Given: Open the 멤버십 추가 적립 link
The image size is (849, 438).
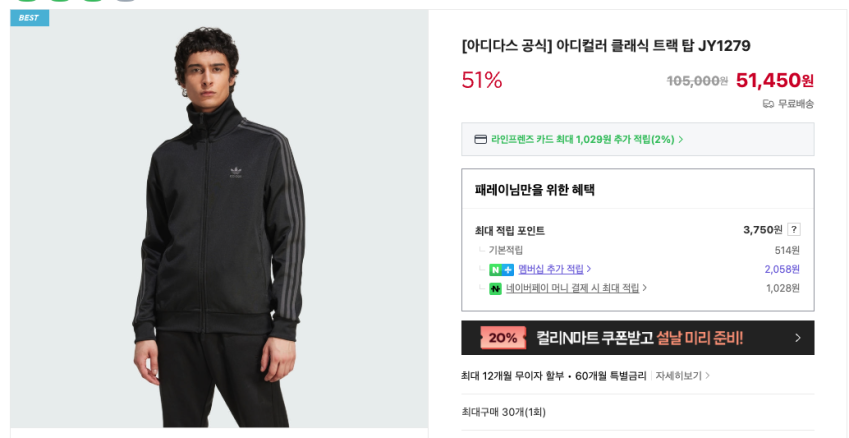Looking at the screenshot, I should [550, 269].
